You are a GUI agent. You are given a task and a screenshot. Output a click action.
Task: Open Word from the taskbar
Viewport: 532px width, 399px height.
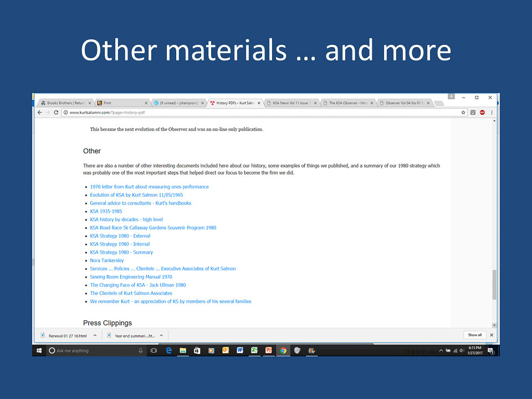coord(240,350)
